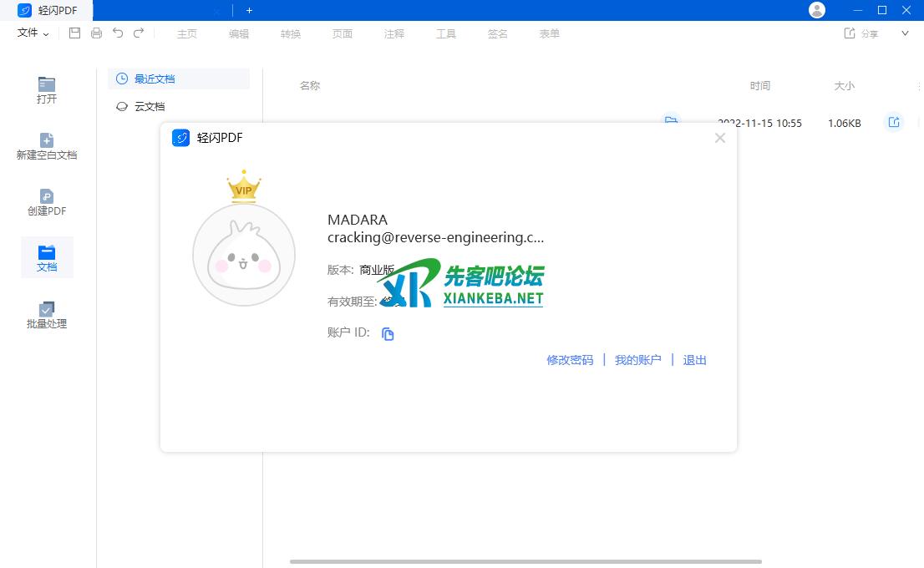Choose 创建PDF in the sidebar
This screenshot has width=924, height=568.
(47, 203)
